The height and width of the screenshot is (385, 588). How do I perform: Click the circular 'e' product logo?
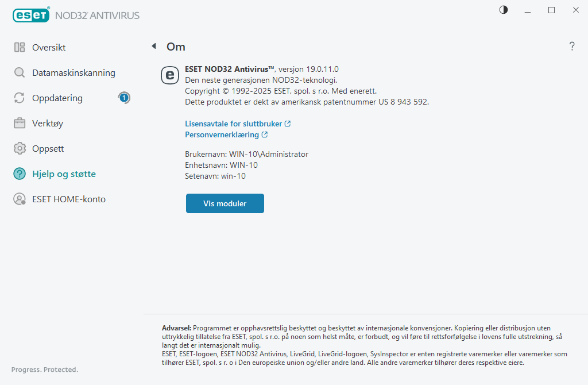pos(169,75)
